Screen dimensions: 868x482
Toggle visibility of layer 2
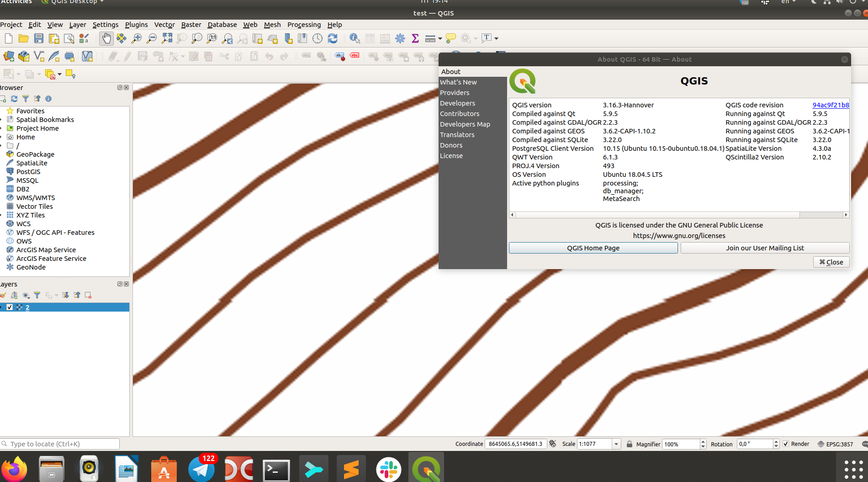[10, 307]
